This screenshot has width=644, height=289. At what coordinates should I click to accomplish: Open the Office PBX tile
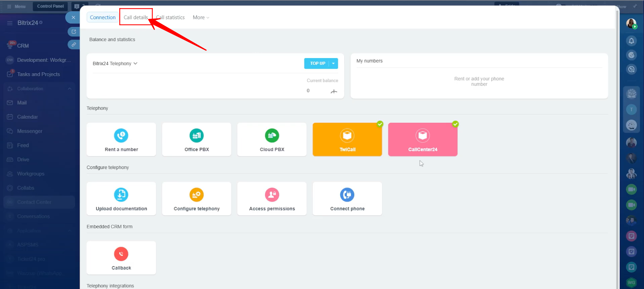tap(197, 139)
